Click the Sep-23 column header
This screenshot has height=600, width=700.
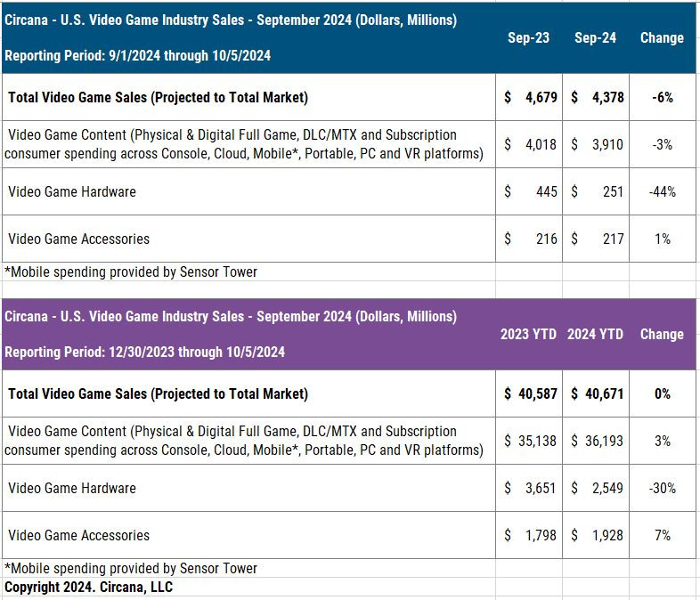528,38
